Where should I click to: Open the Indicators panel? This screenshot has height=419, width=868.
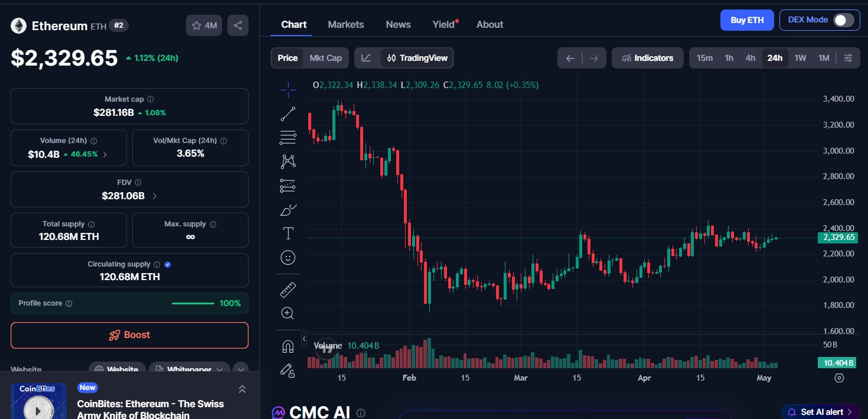648,58
